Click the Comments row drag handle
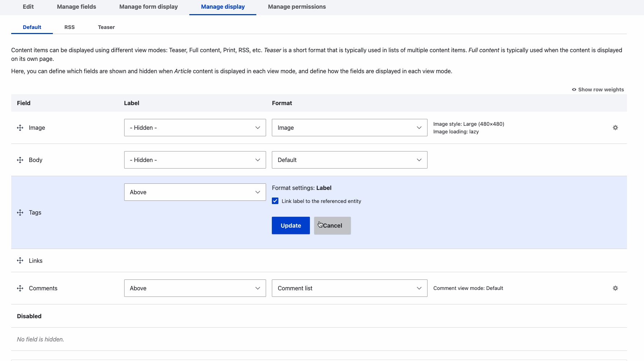Screen dimensions: 644x361 pos(20,288)
